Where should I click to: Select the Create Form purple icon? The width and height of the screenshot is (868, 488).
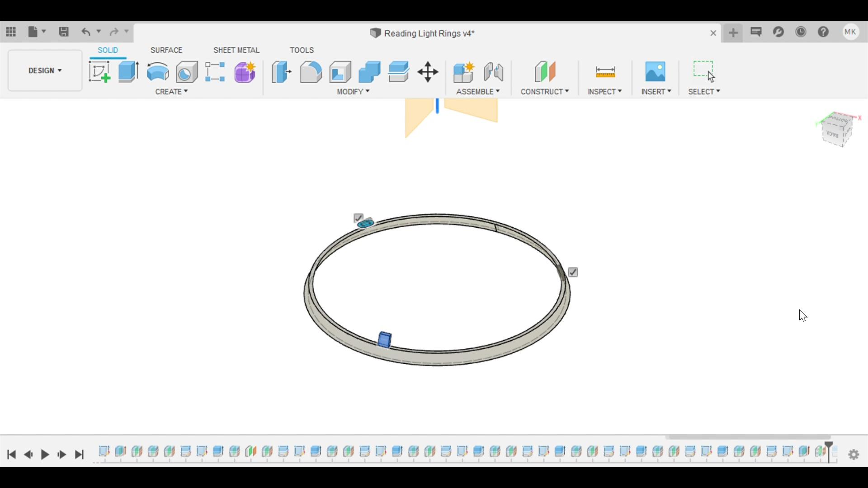(x=245, y=72)
